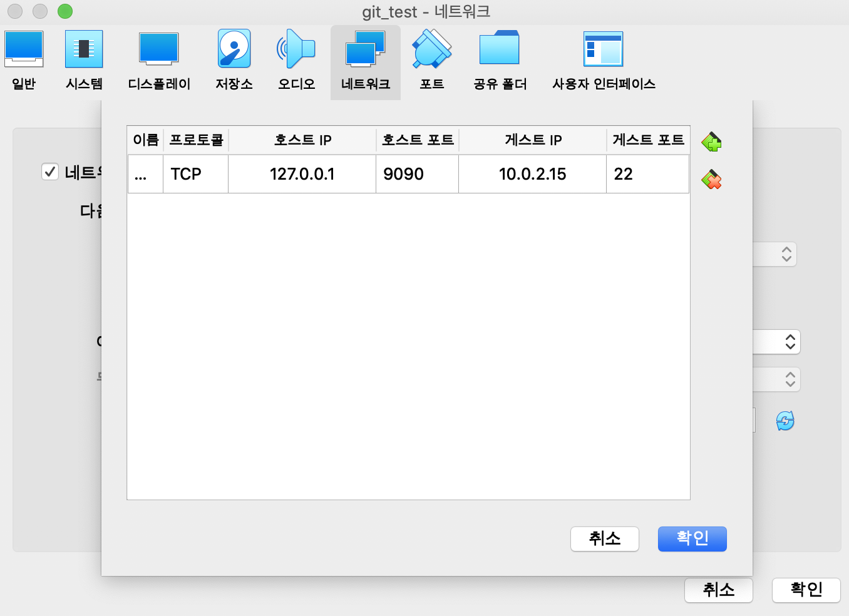Add a new port forwarding rule

point(711,142)
